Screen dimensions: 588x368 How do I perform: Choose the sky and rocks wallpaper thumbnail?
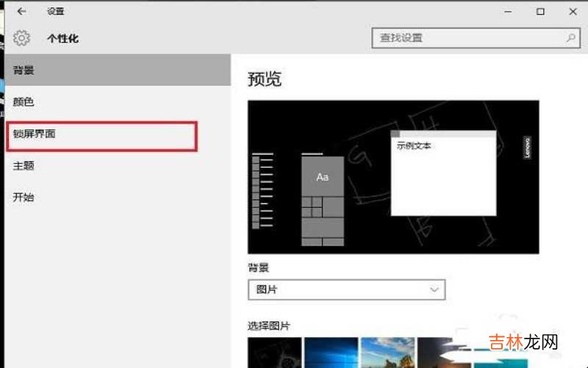(387, 352)
